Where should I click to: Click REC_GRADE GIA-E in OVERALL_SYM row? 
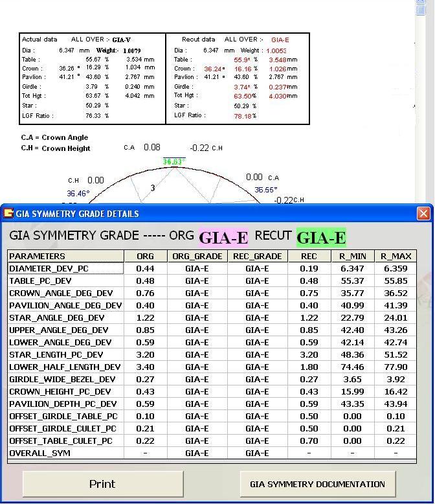pos(257,453)
